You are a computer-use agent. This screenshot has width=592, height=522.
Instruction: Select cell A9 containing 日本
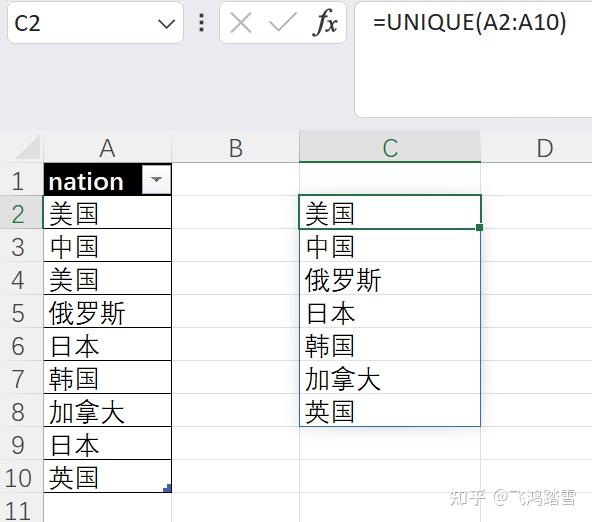tap(108, 443)
